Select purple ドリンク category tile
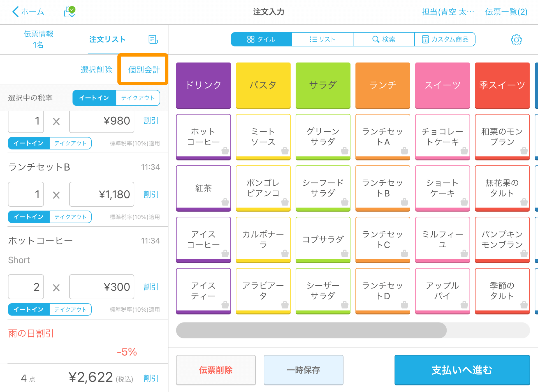Viewport: 538px width, 392px height. tap(203, 85)
